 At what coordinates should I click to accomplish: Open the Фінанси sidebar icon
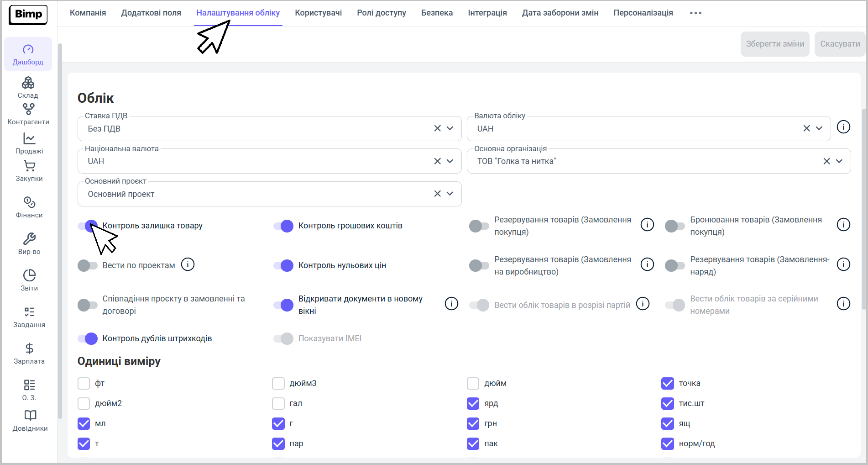click(29, 202)
